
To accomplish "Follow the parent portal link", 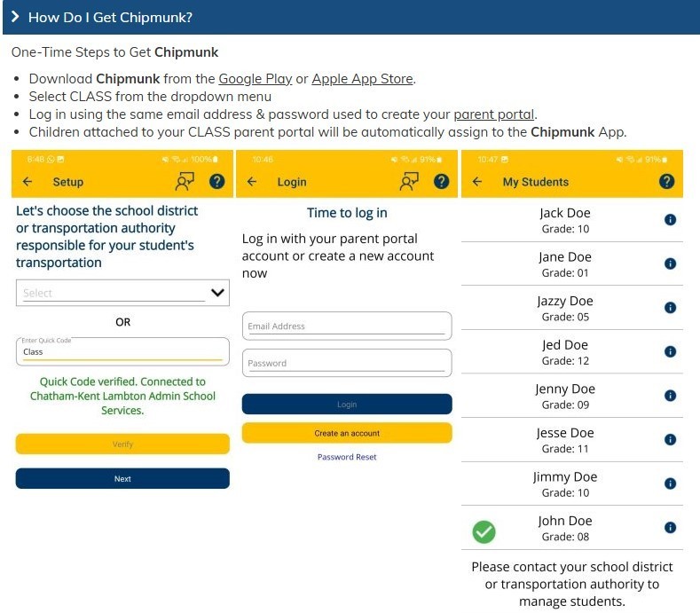I will click(494, 114).
